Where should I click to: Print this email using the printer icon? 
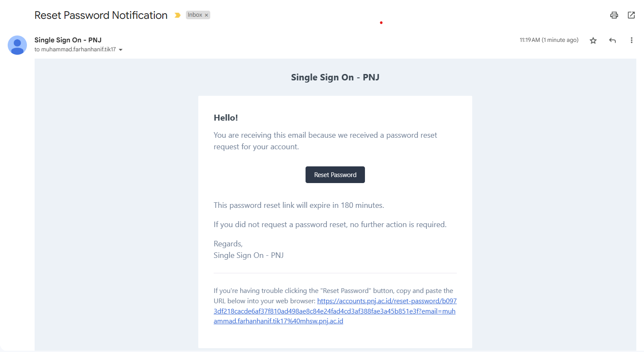click(614, 15)
